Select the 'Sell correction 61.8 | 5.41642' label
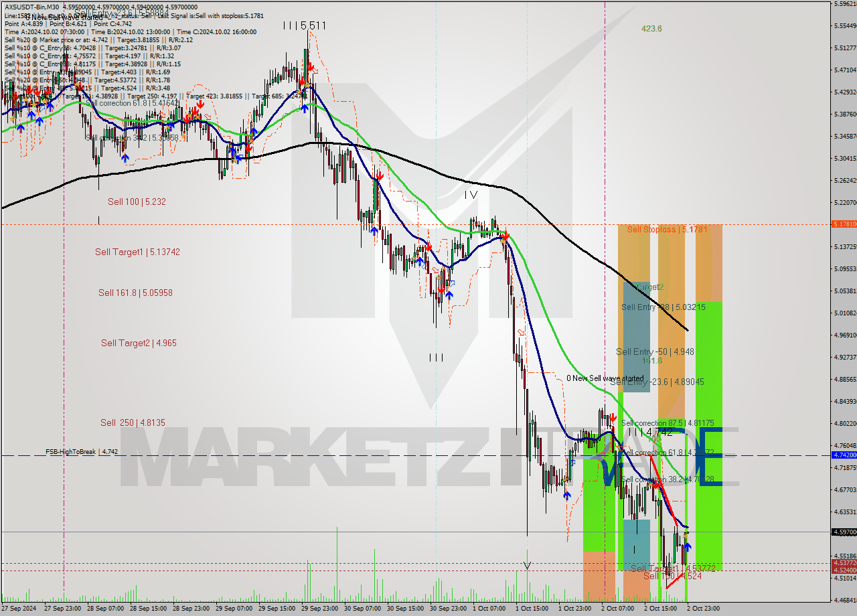Viewport: 857px width, 616px height. (x=133, y=103)
